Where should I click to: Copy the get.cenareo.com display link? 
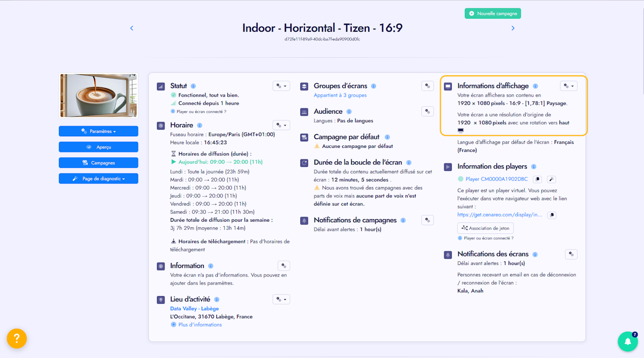(x=552, y=215)
